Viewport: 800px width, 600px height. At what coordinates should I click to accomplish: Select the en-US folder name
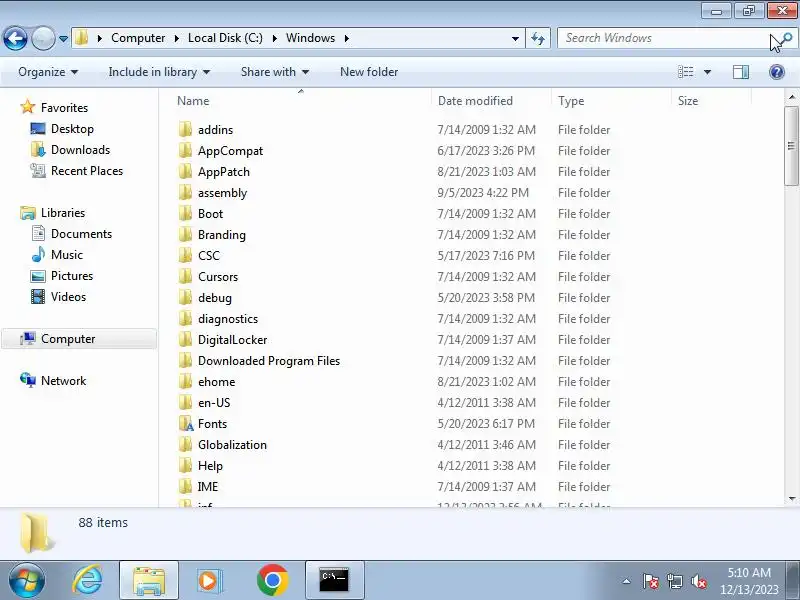(214, 403)
